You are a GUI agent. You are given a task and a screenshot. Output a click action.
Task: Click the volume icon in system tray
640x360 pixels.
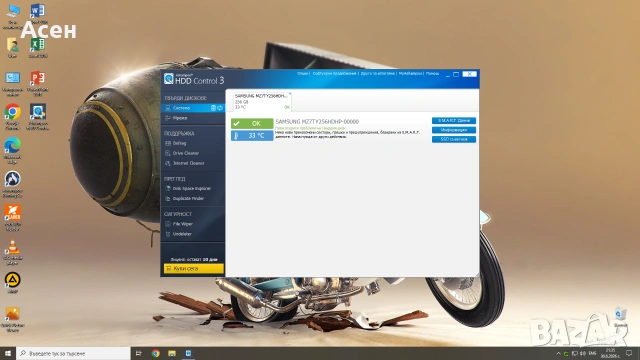pyautogui.click(x=583, y=353)
